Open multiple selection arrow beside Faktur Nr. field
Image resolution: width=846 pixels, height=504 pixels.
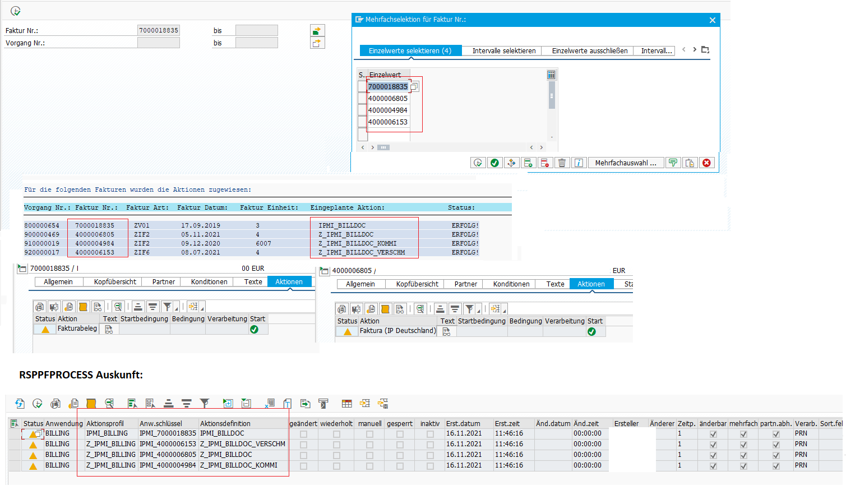[317, 30]
